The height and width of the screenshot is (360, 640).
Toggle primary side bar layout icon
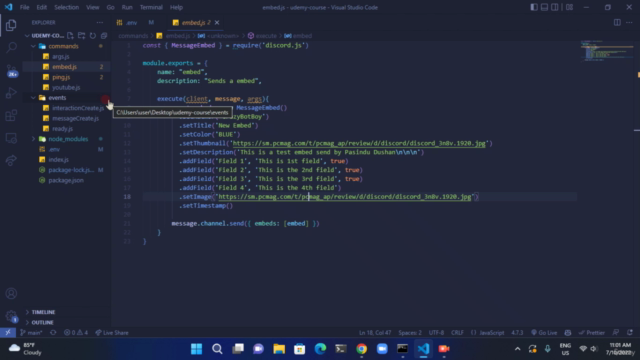click(533, 7)
